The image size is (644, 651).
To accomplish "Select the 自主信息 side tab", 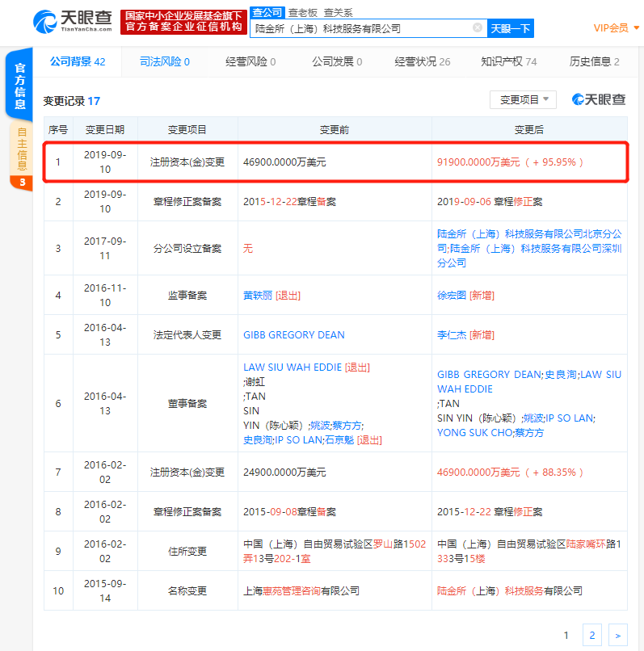I will coord(22,149).
